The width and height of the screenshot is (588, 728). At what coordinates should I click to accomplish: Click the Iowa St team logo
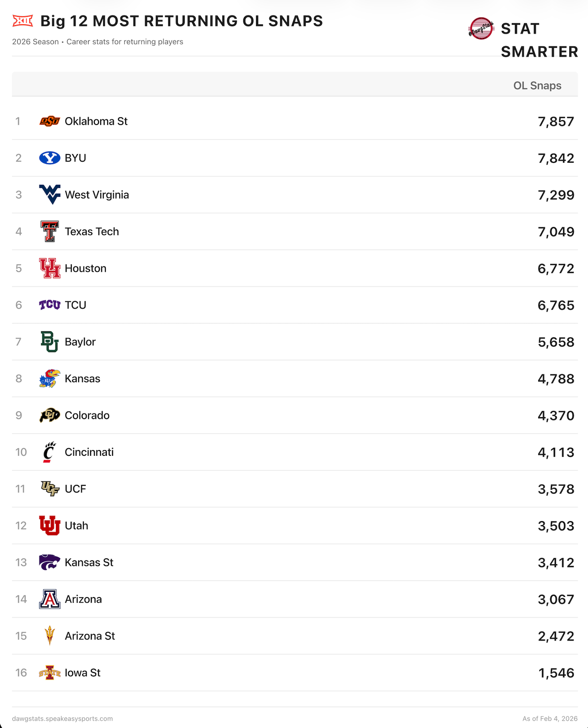click(49, 673)
